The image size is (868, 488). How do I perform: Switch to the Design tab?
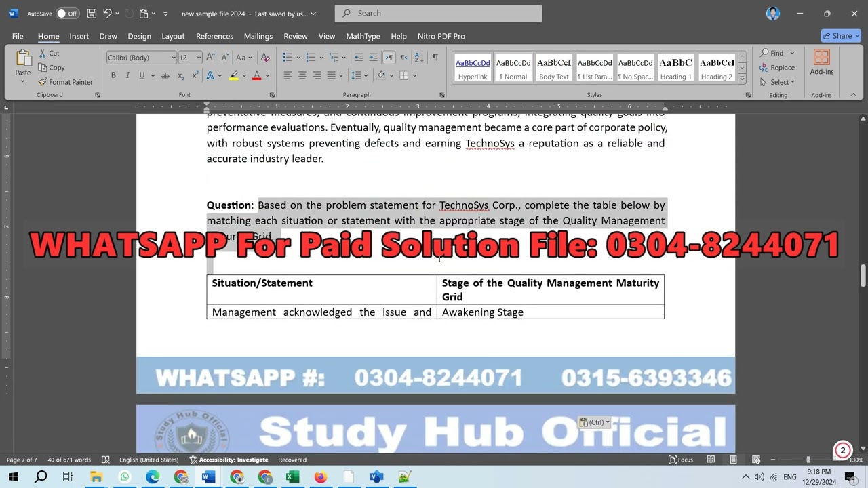[x=139, y=36]
